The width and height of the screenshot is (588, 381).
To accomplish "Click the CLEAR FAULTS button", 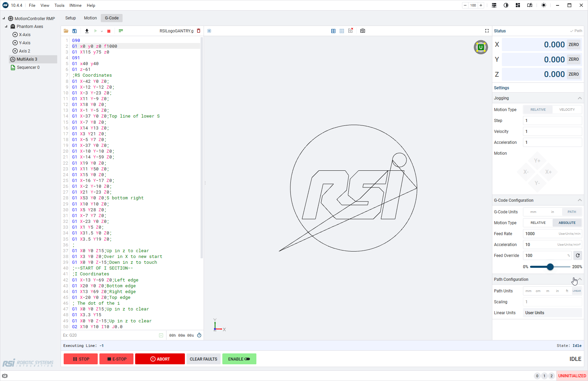I will tap(203, 359).
